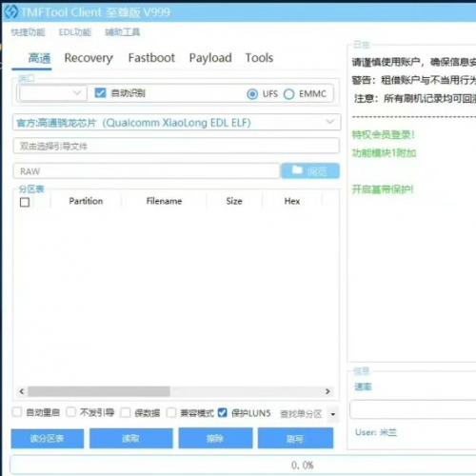Untick the 保护LUN5 checkbox
This screenshot has height=476, width=476.
[222, 412]
